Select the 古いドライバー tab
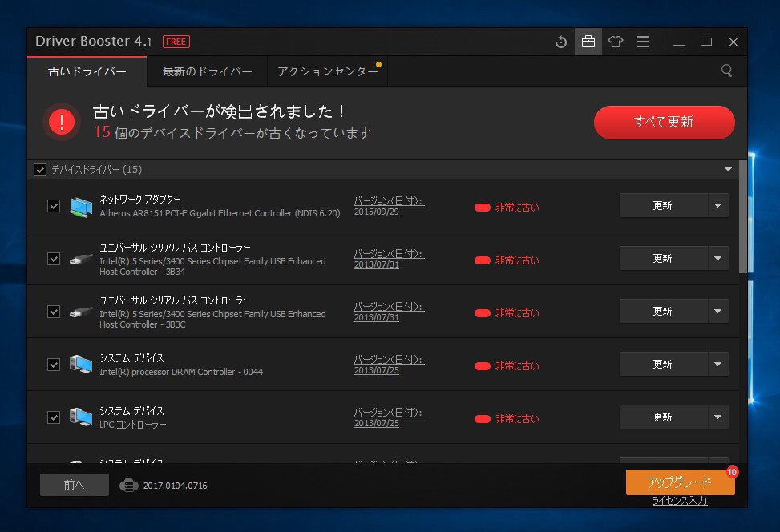The image size is (780, 532). (87, 71)
